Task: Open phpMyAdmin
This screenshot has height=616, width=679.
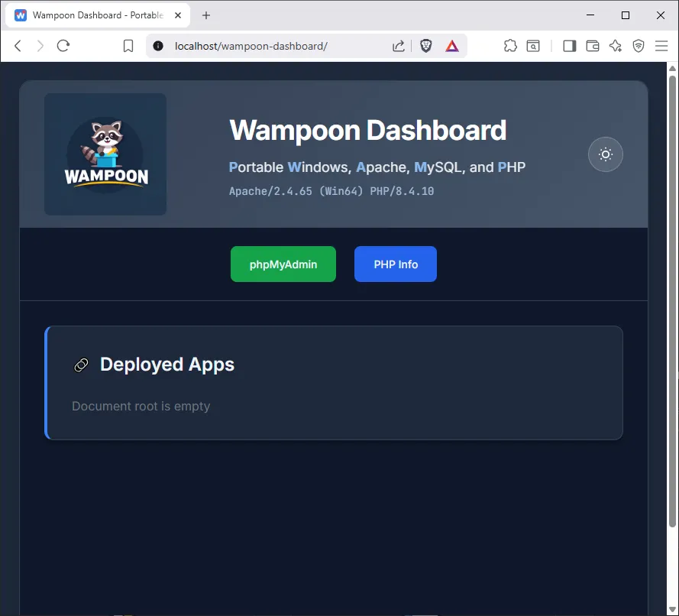Action: [283, 264]
